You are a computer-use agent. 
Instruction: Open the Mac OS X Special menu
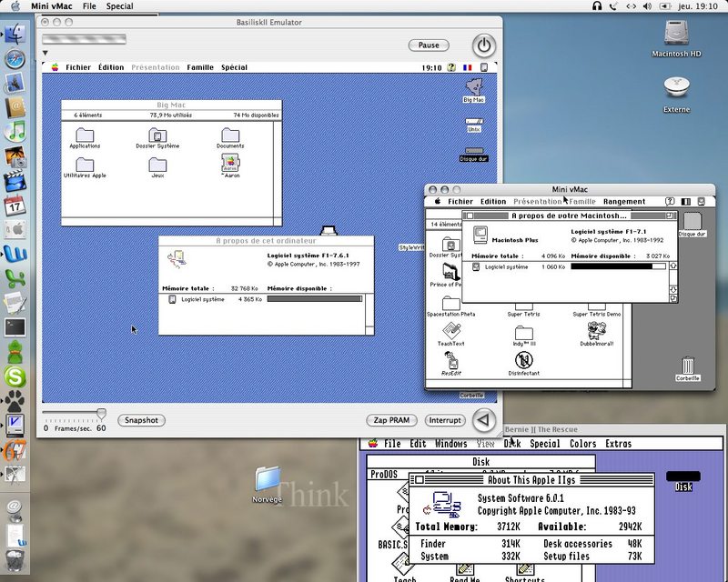coord(119,6)
